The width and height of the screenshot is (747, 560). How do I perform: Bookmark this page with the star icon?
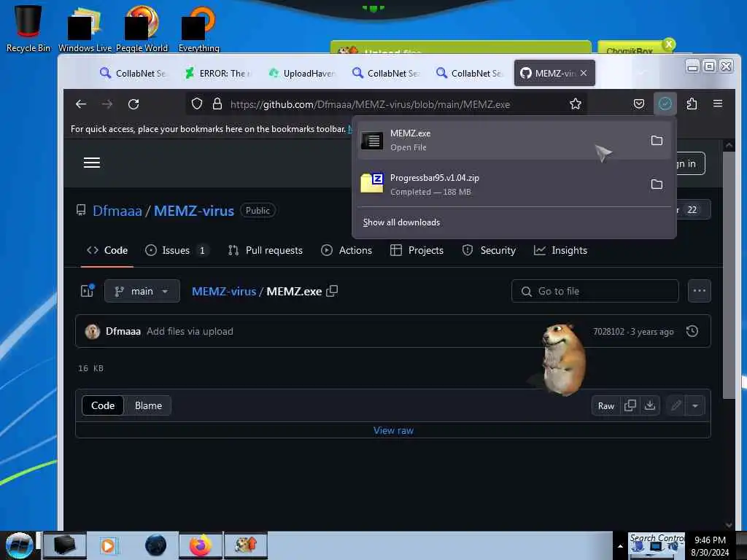point(576,104)
